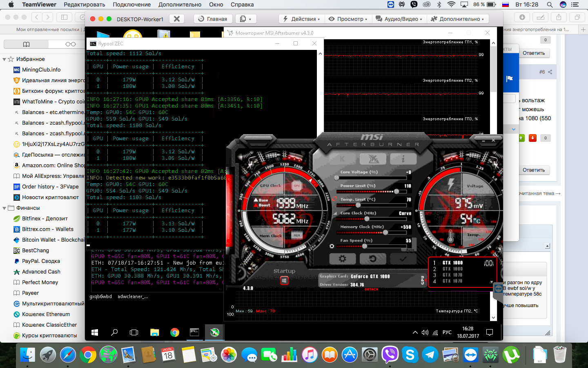Close TeamViewer remote session X button
588x368 pixels.
click(176, 19)
